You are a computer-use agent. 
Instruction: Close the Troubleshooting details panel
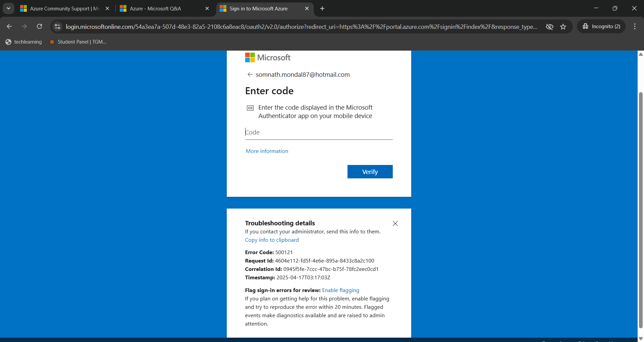click(x=395, y=223)
